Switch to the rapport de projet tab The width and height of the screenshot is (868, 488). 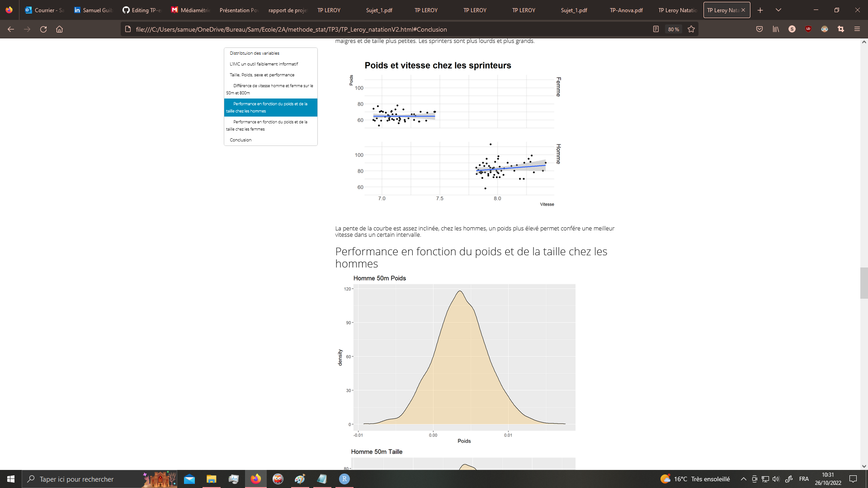[x=288, y=10]
